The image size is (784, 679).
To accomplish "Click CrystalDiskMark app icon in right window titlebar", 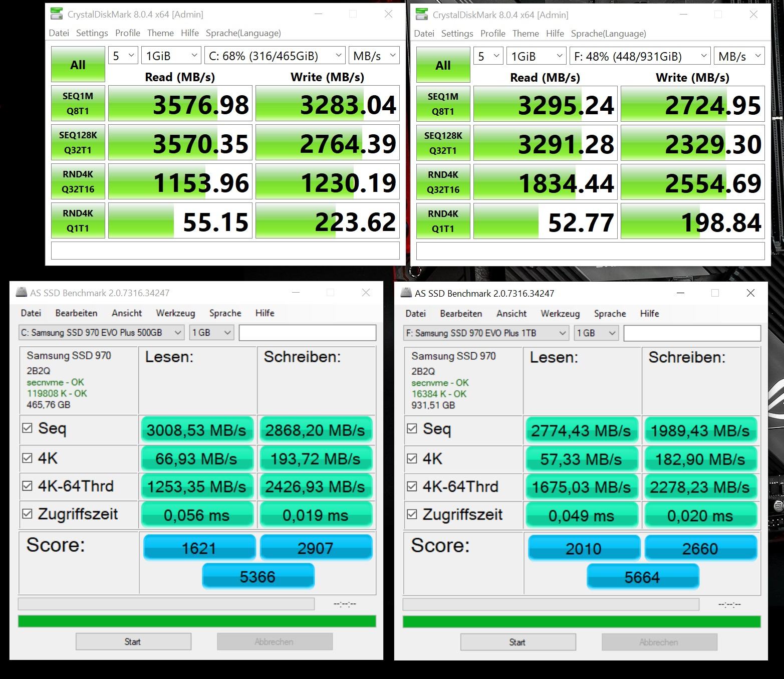I will pos(422,15).
